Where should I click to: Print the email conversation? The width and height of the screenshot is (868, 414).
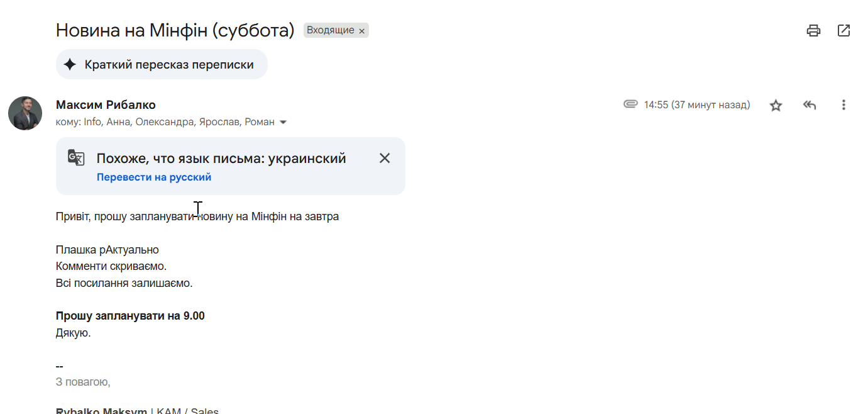(x=813, y=30)
